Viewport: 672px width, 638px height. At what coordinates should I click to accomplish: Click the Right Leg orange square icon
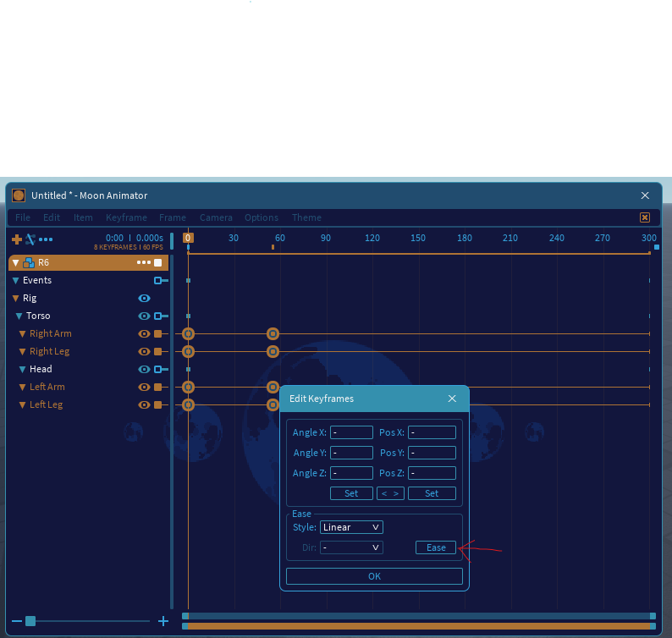[158, 352]
